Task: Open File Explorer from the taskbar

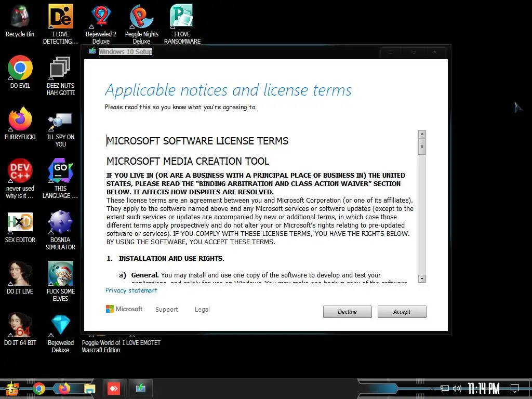Action: (x=90, y=389)
